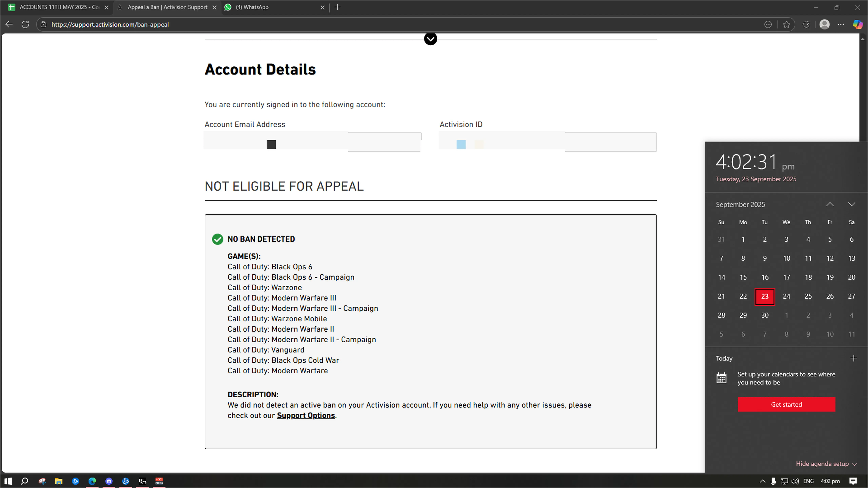
Task: Launch Copilot from the browser toolbar
Action: (x=857, y=24)
